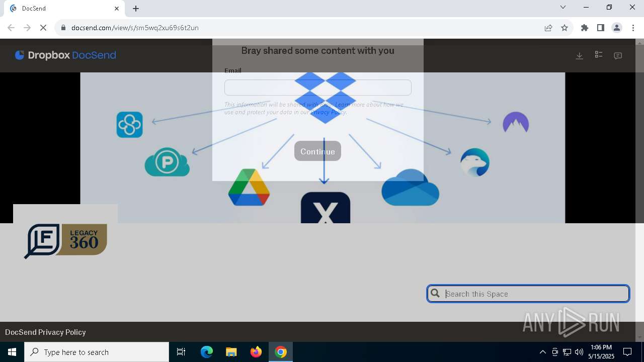Click the address bar URL

click(135, 28)
